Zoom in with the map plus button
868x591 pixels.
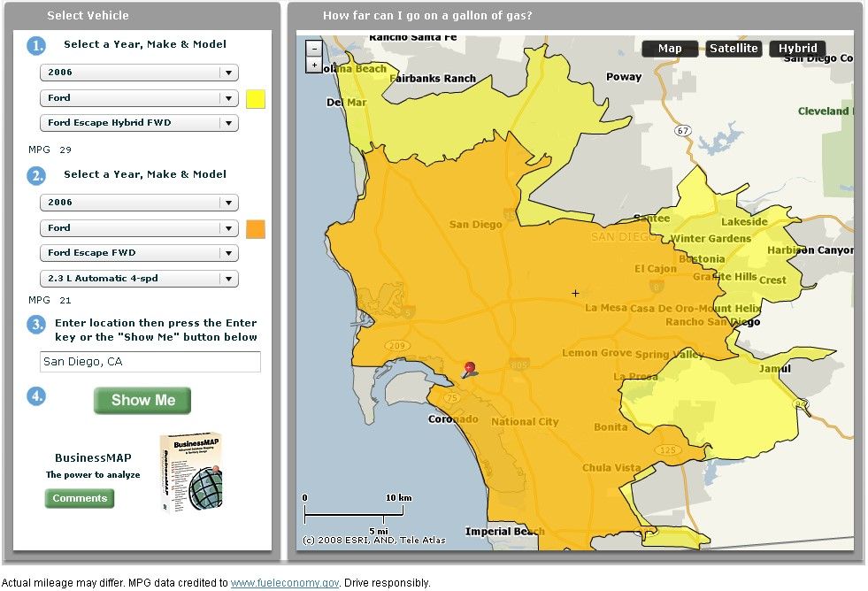pos(314,65)
